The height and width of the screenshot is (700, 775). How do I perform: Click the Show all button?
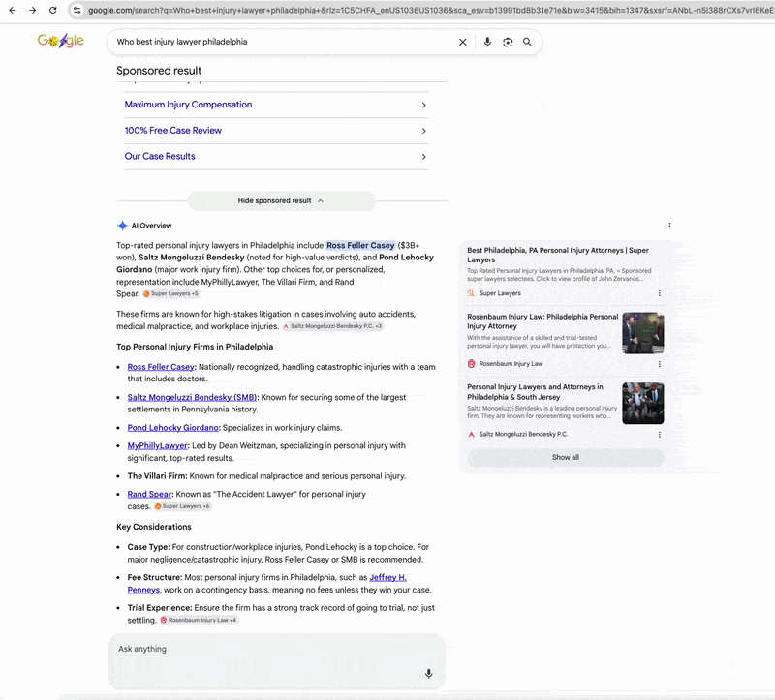pyautogui.click(x=565, y=457)
